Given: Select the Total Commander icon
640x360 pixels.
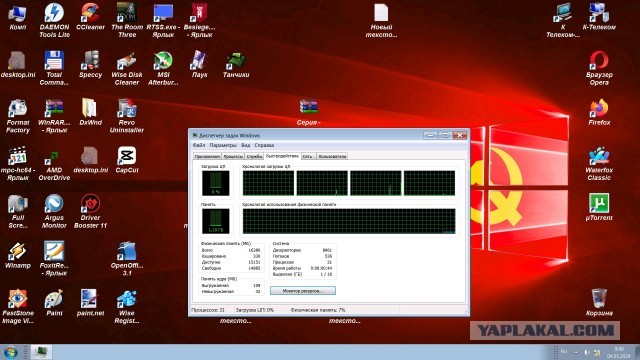Looking at the screenshot, I should 54,68.
